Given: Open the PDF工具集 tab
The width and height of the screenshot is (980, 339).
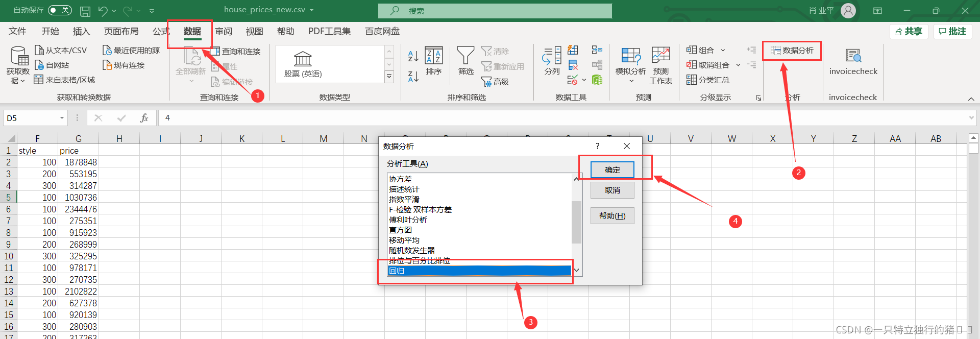Looking at the screenshot, I should (329, 31).
